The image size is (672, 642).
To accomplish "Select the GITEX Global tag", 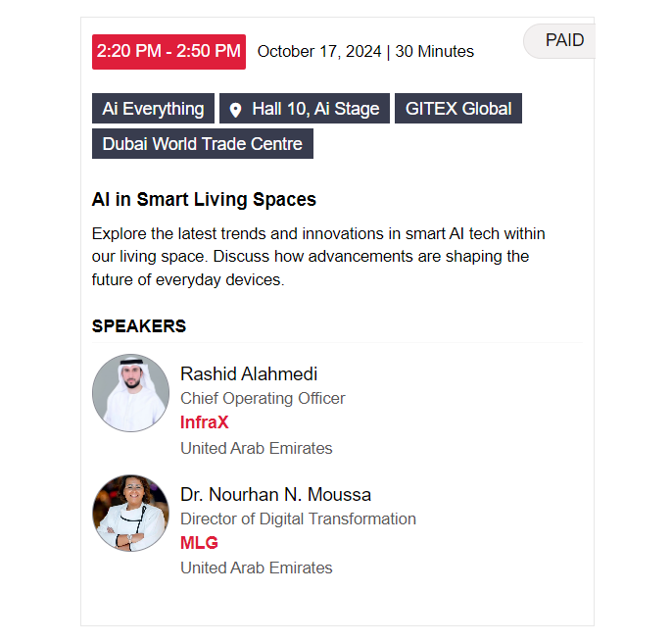I will (458, 109).
